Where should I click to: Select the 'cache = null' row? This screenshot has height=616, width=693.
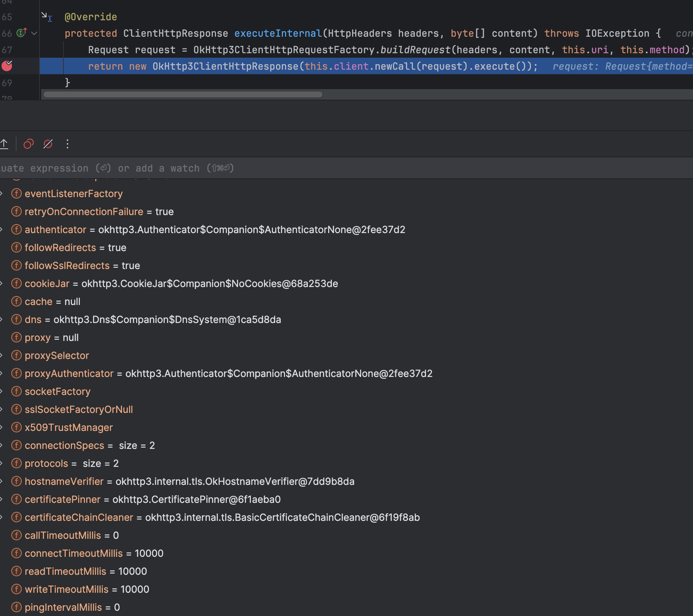point(346,302)
